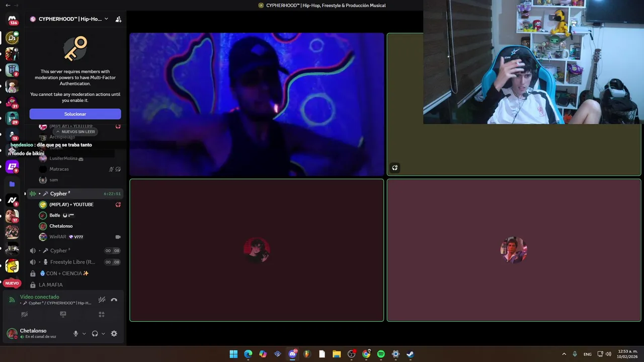
Task: Join the Freestyle Libre voice channel
Action: coord(74,262)
